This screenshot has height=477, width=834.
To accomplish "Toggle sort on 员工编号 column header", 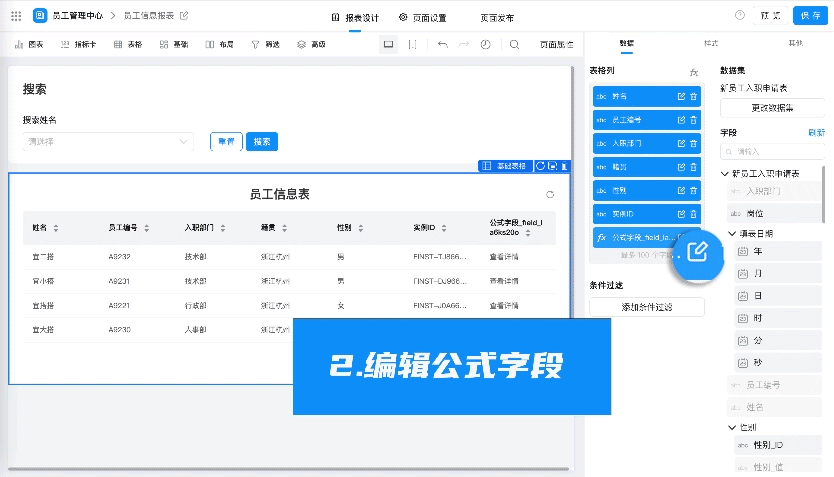I will pos(147,228).
